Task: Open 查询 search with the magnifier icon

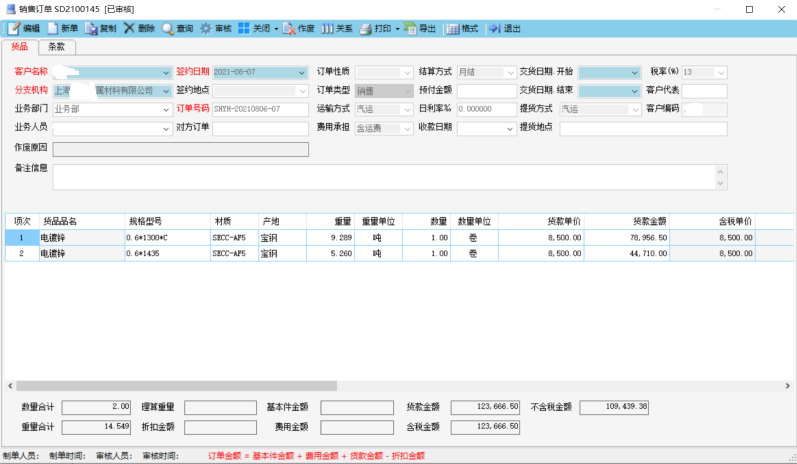Action: point(168,28)
